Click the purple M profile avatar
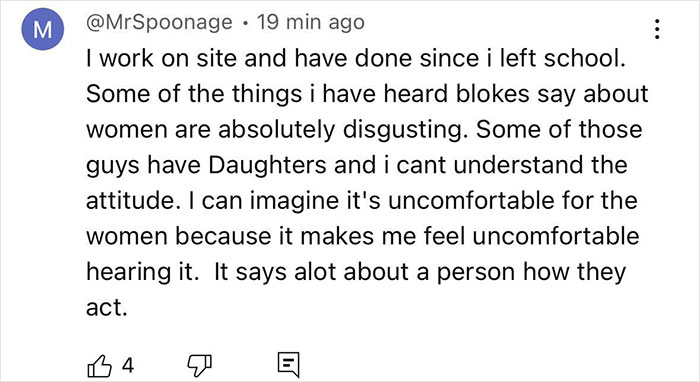This screenshot has width=700, height=382. [x=42, y=29]
